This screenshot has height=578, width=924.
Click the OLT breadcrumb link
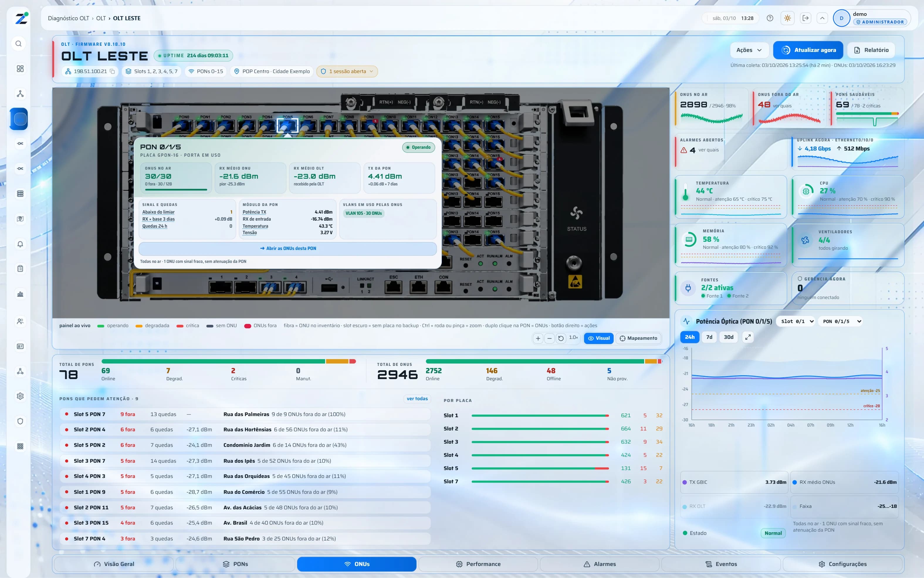click(x=101, y=18)
